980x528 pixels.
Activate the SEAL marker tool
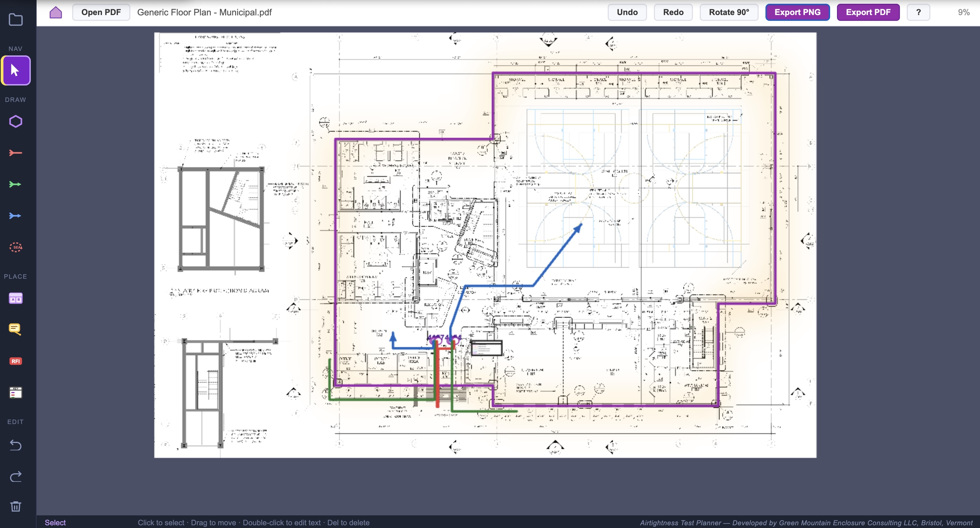(16, 247)
